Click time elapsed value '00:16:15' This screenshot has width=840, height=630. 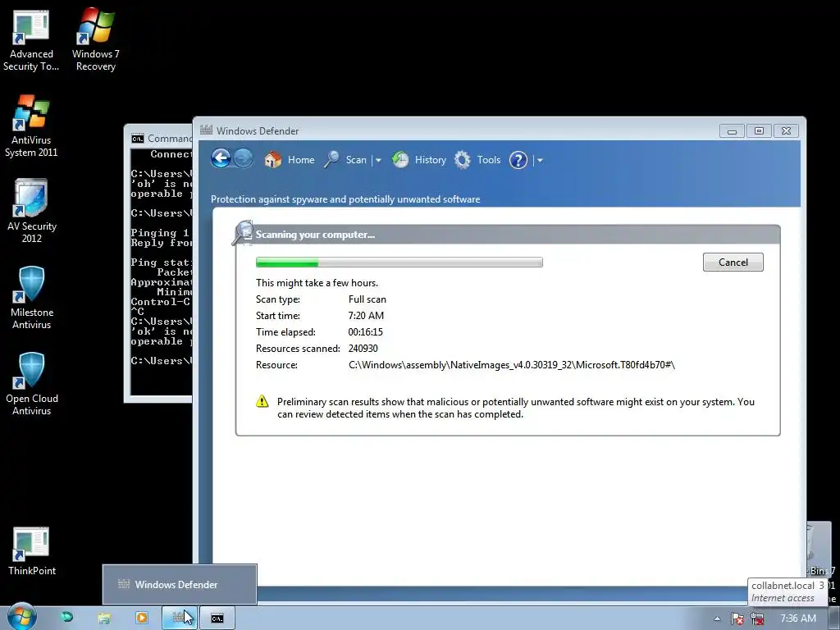point(365,332)
